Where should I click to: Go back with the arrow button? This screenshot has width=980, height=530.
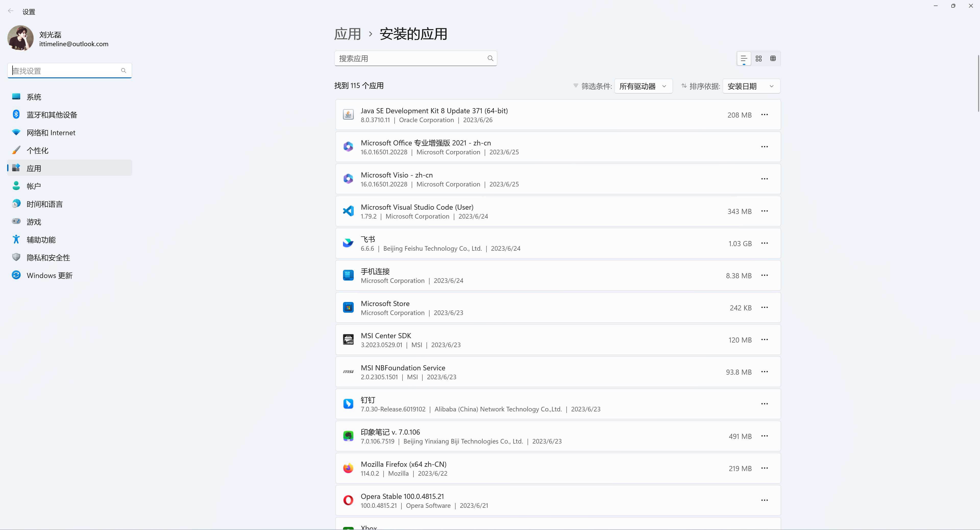(11, 11)
